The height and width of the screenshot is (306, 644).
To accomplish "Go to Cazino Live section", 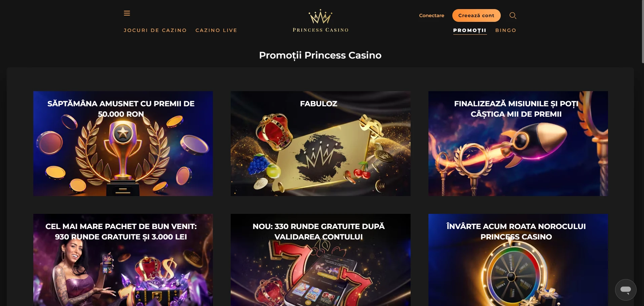I will coord(216,30).
